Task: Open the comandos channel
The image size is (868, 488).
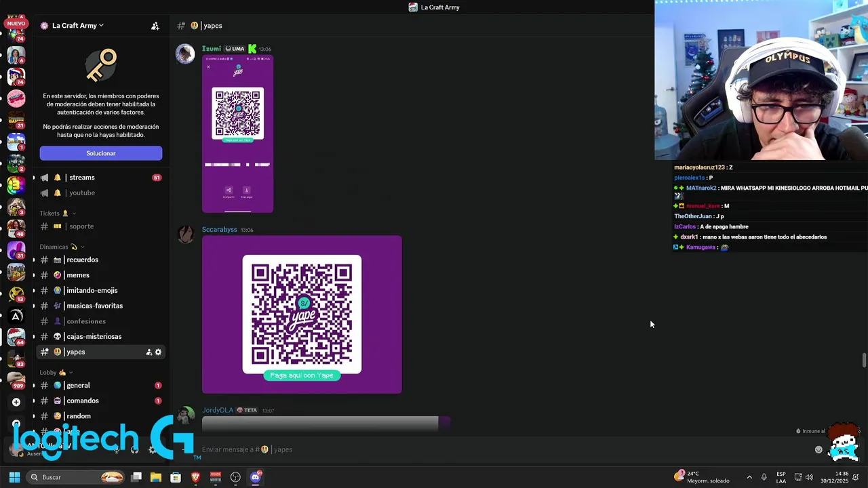Action: pos(99,401)
